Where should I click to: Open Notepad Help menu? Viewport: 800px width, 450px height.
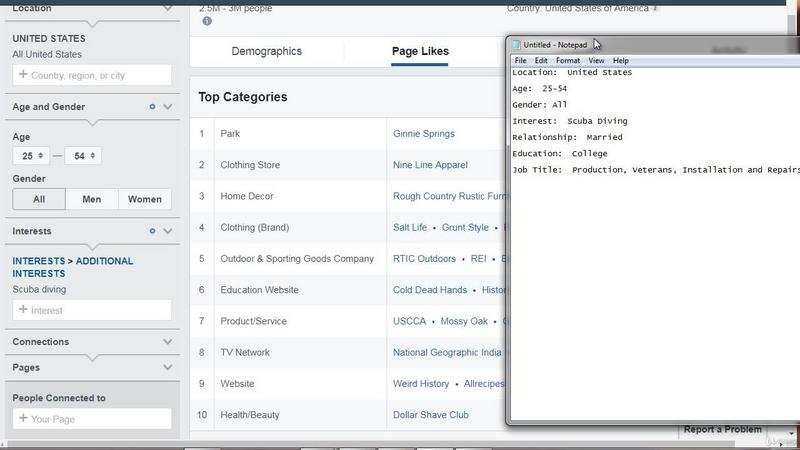(x=620, y=60)
